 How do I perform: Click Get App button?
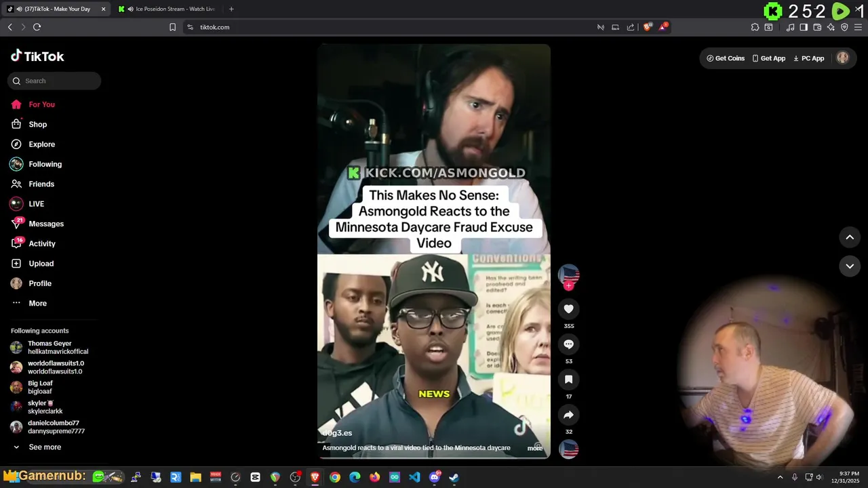click(x=769, y=58)
